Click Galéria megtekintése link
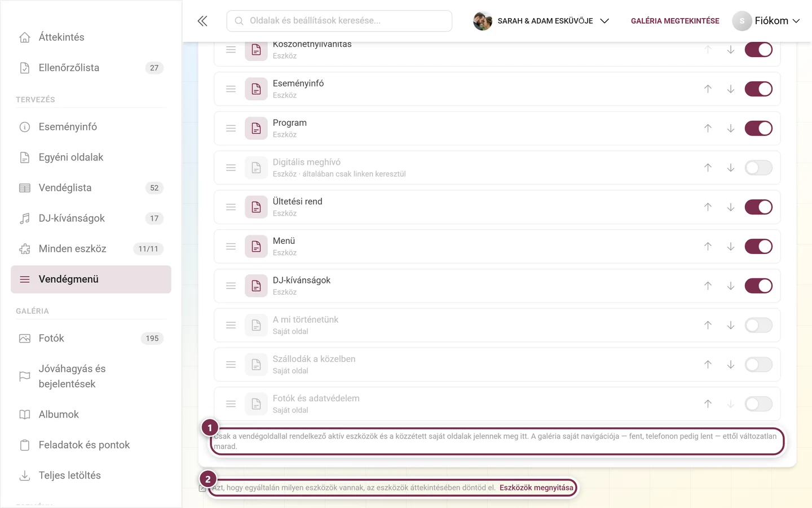This screenshot has width=812, height=508. pyautogui.click(x=675, y=21)
